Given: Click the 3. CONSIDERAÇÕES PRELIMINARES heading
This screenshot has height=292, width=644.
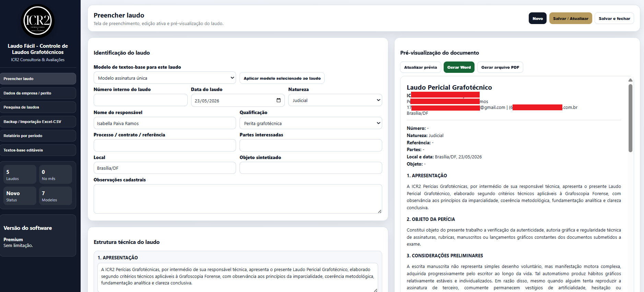Looking at the screenshot, I should (x=445, y=256).
